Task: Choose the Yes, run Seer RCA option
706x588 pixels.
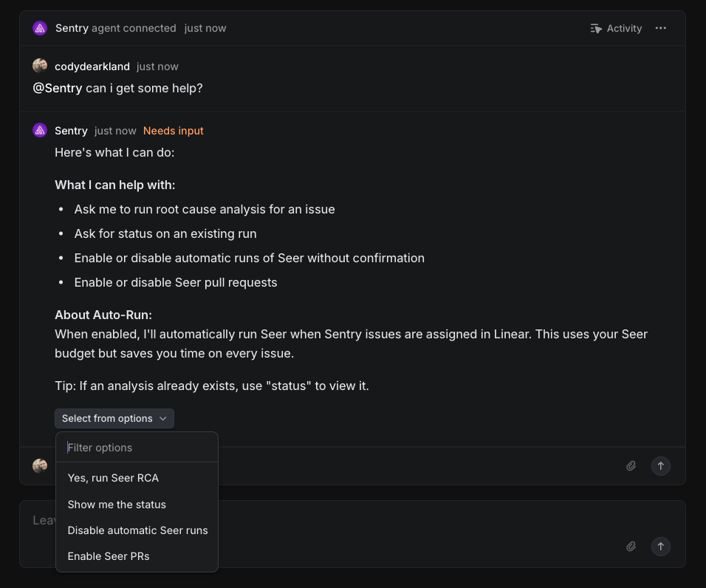Action: pos(113,478)
